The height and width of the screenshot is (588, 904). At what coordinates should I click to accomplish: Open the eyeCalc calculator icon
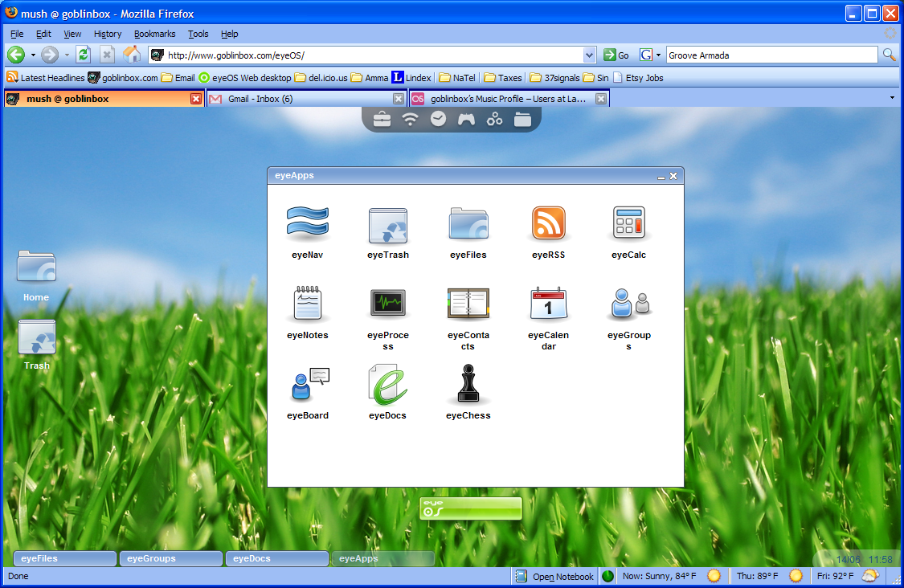point(628,223)
